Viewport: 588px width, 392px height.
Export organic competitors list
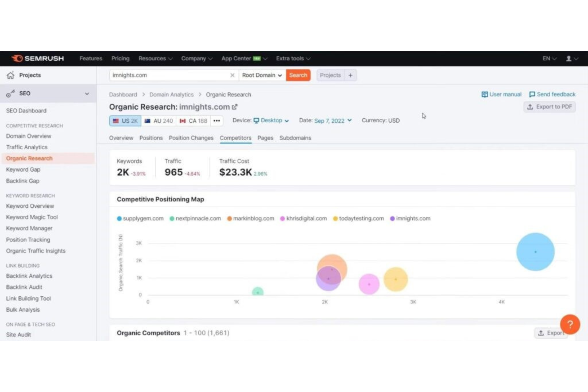coord(551,333)
